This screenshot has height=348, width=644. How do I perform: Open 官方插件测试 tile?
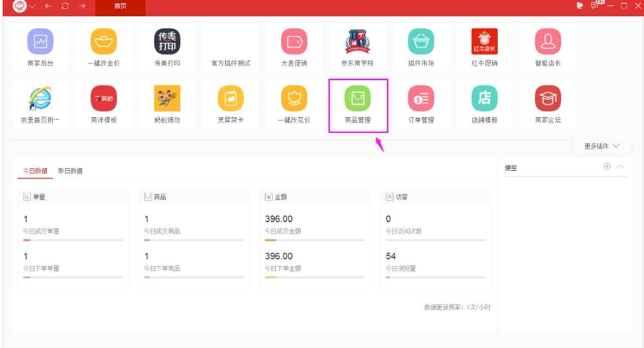pyautogui.click(x=230, y=48)
